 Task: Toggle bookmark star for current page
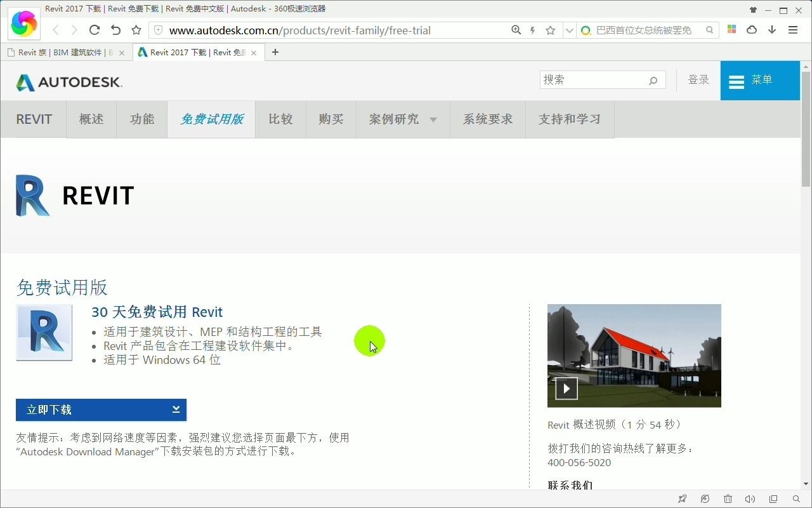point(549,30)
